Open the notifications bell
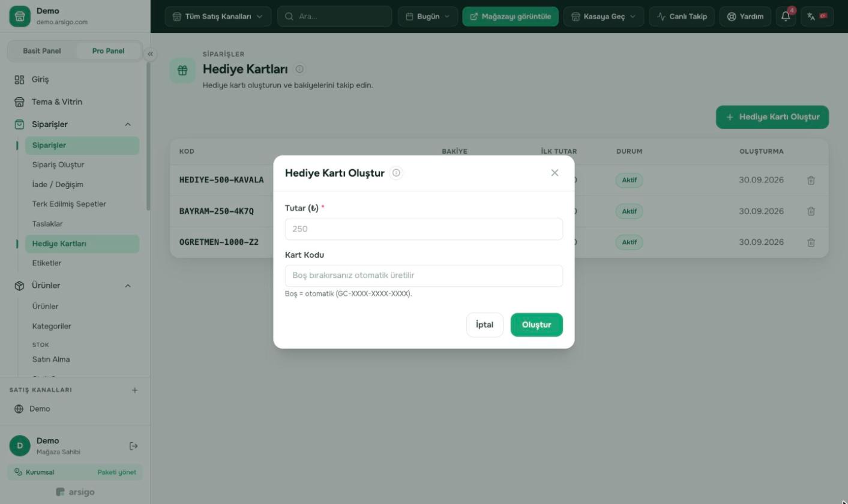Image resolution: width=848 pixels, height=504 pixels. [x=786, y=16]
